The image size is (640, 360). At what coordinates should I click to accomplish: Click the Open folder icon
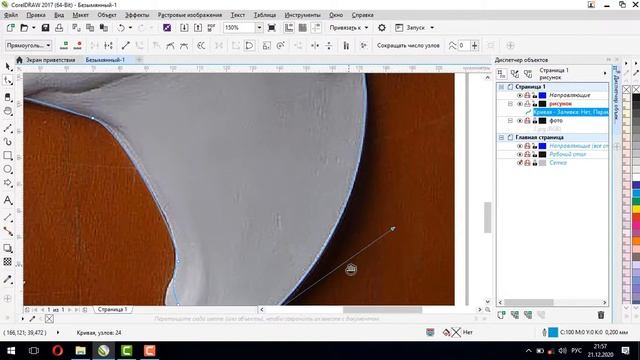pyautogui.click(x=24, y=28)
